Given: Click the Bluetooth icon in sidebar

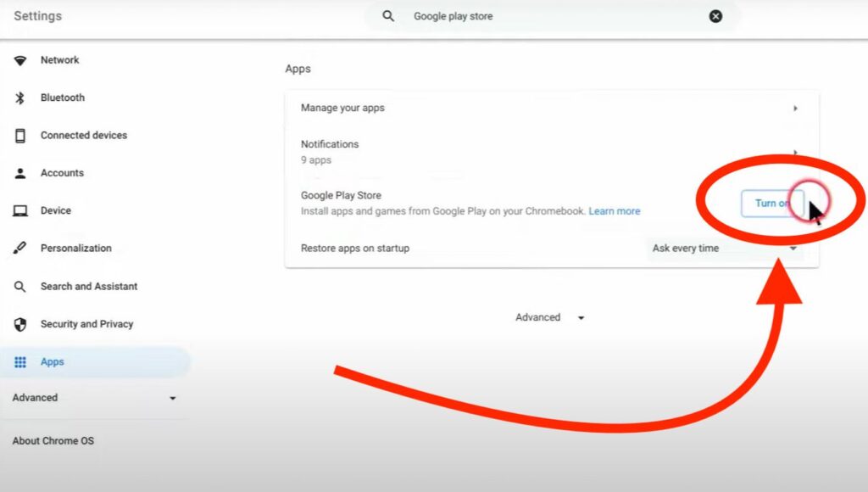Looking at the screenshot, I should coord(20,98).
